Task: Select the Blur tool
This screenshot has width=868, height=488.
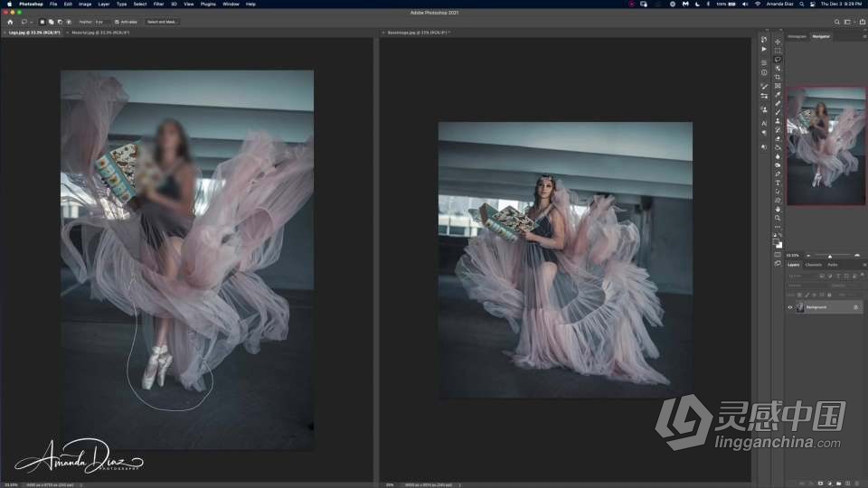Action: 778,156
